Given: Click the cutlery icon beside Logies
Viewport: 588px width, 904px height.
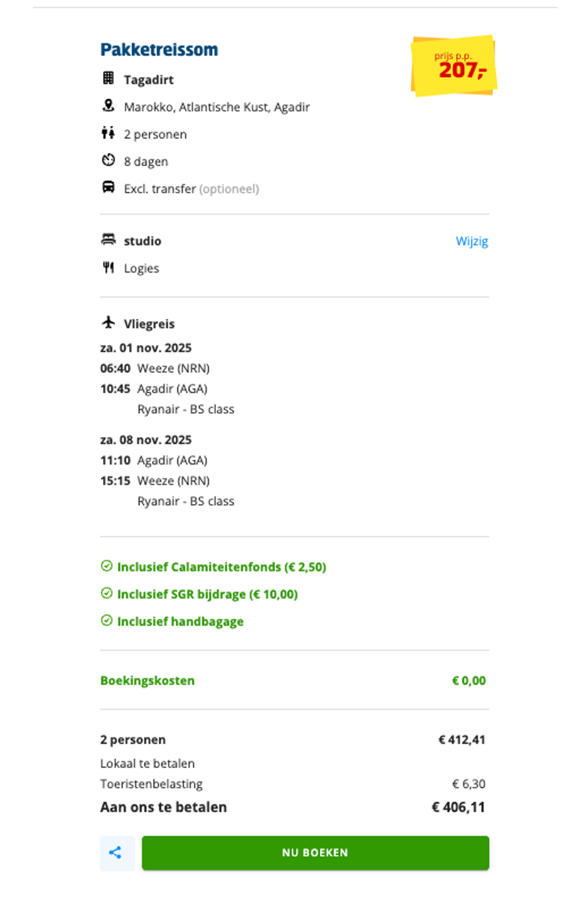Looking at the screenshot, I should [108, 268].
